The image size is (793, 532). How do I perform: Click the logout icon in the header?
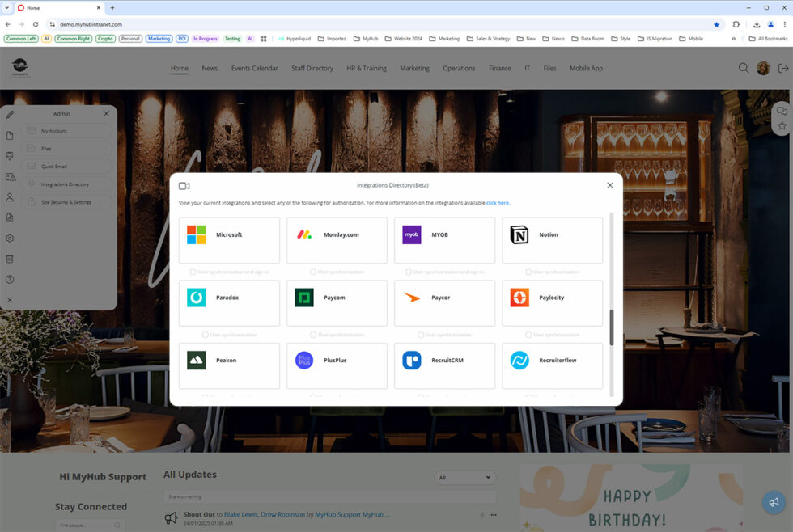coord(782,68)
